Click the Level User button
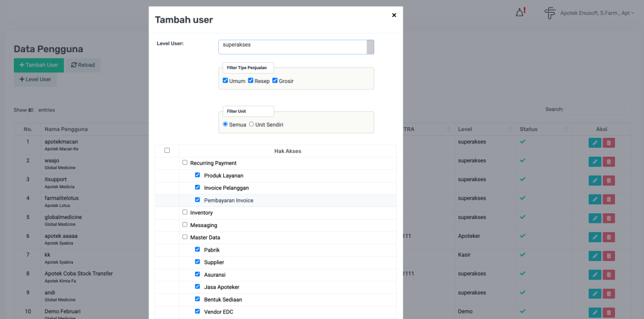The image size is (644, 319). [x=35, y=79]
